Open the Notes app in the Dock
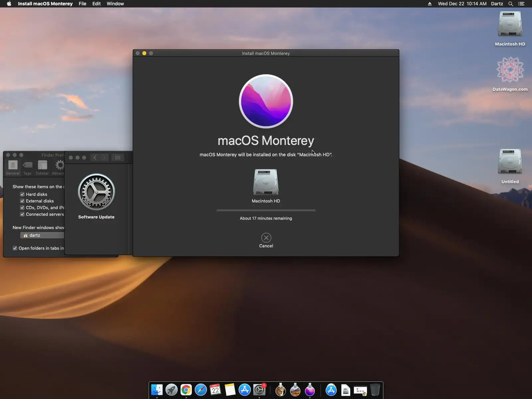Screen dimensions: 532x399 click(230, 390)
